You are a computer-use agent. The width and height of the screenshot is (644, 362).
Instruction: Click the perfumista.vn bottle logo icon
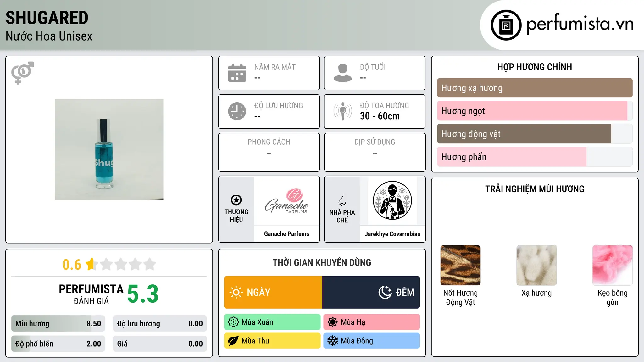(x=506, y=25)
